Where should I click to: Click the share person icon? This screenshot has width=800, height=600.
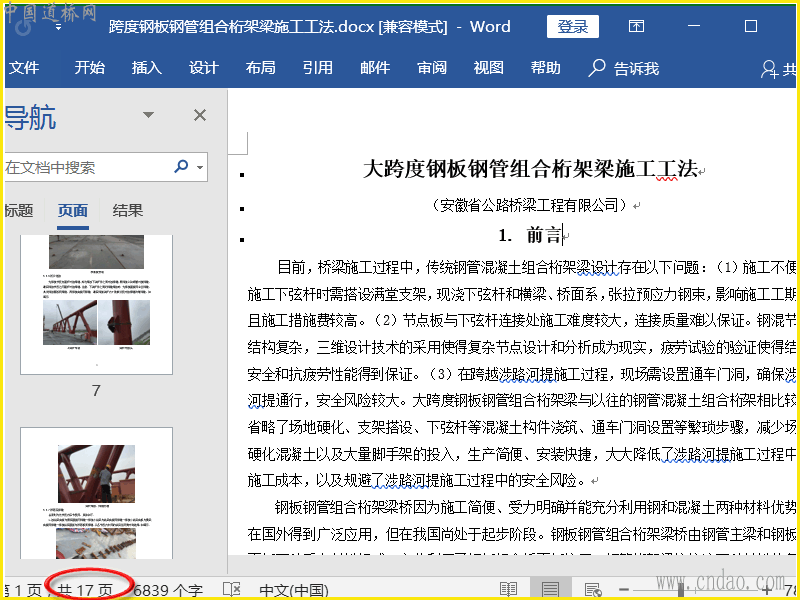click(769, 69)
